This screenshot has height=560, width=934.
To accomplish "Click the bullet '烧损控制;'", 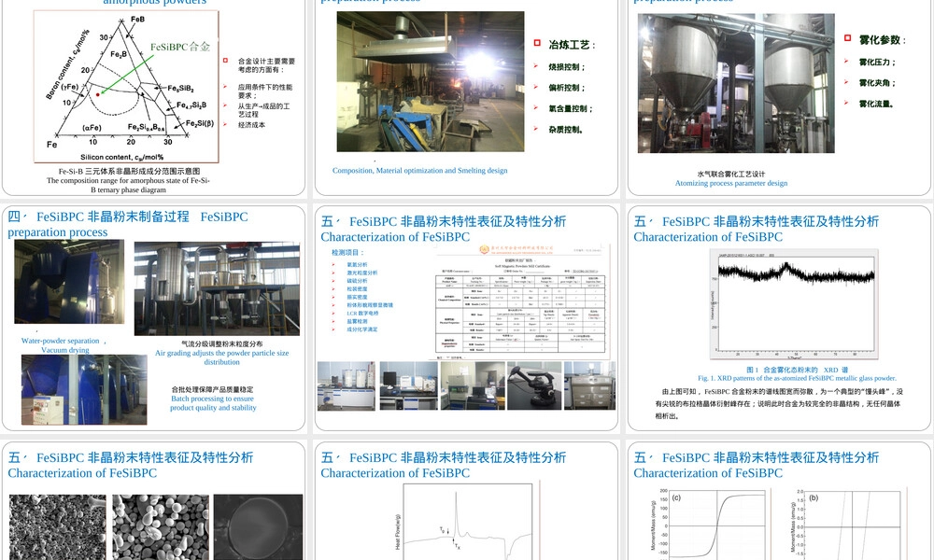I will click(x=567, y=67).
